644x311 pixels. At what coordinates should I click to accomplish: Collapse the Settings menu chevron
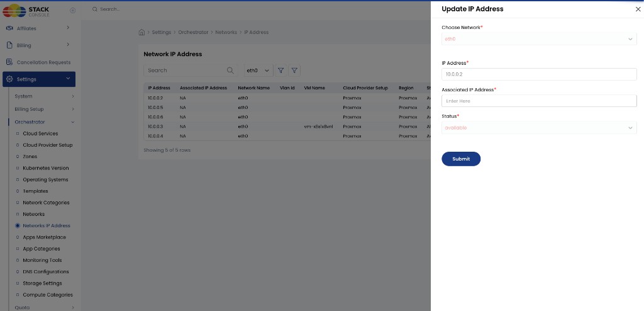[x=68, y=78]
